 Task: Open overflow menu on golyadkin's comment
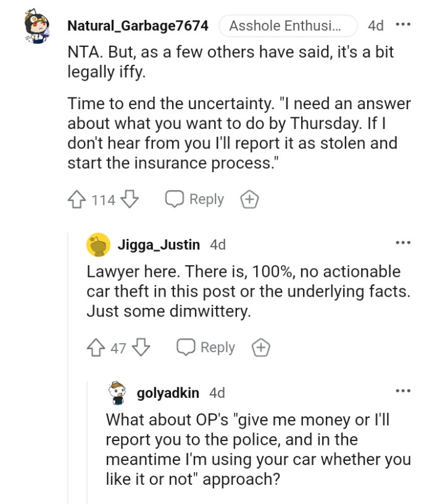404,389
